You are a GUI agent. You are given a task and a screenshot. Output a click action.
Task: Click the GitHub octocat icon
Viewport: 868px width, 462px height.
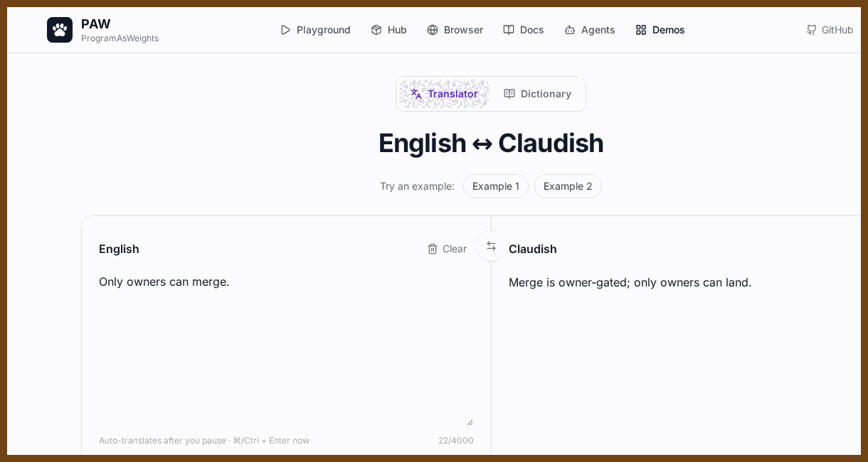[811, 30]
